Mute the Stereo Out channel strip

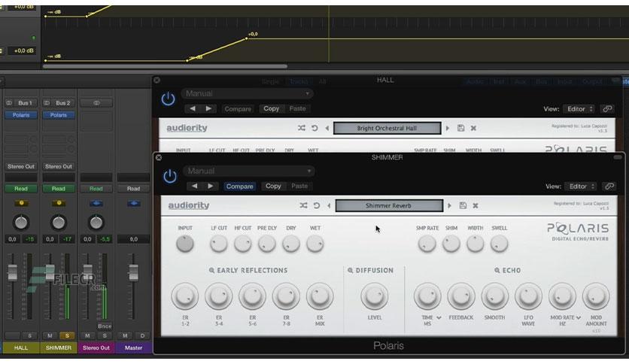pos(87,335)
